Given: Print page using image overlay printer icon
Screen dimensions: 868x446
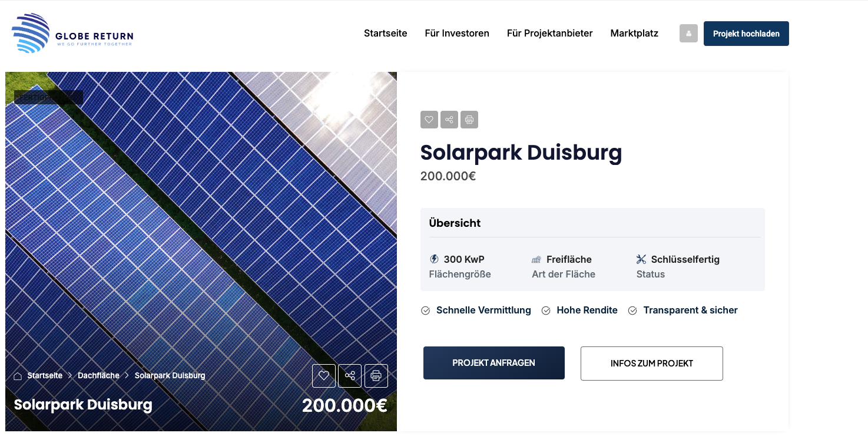Looking at the screenshot, I should point(376,375).
